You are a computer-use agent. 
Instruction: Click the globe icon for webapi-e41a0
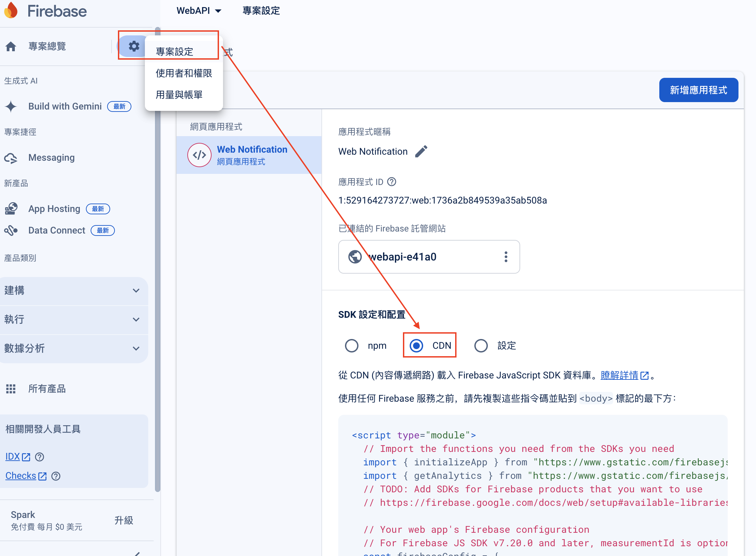point(355,257)
